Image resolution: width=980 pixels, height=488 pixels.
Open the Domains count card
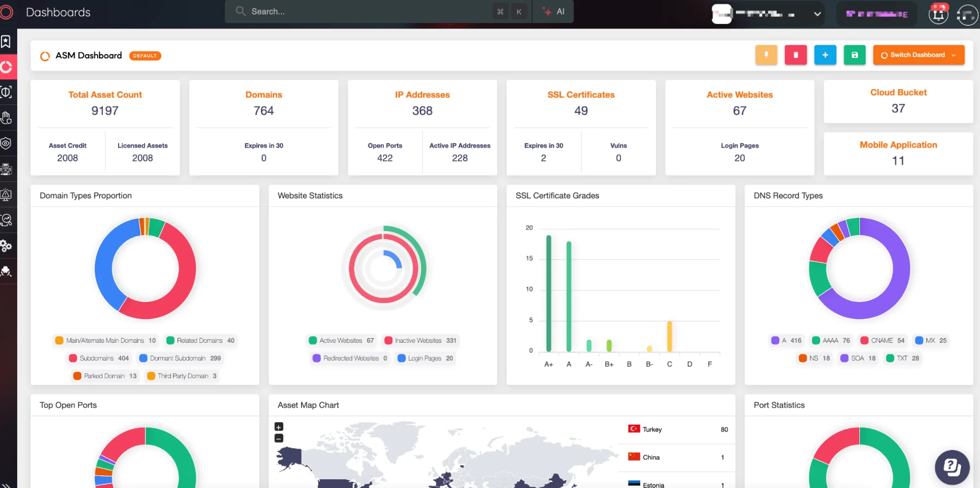pyautogui.click(x=264, y=128)
